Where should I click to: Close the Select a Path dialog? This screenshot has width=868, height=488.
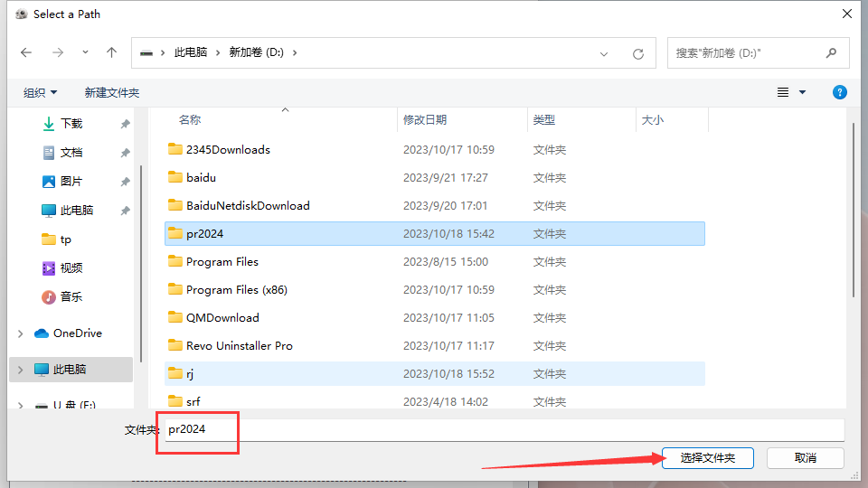(847, 14)
